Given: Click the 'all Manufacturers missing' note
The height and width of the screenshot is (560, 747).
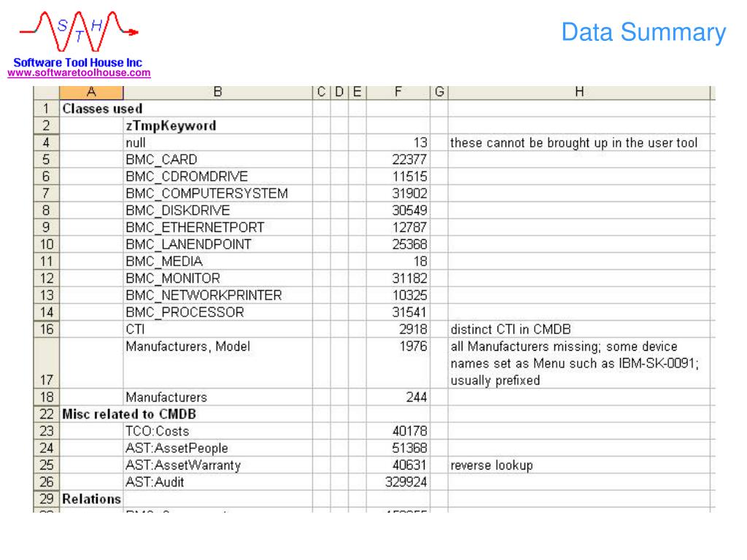Looking at the screenshot, I should pos(575,363).
